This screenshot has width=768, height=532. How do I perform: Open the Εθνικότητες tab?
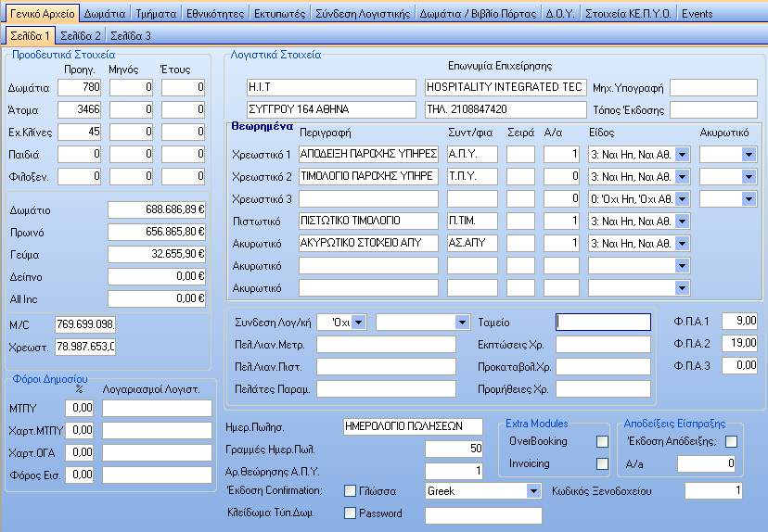[x=215, y=14]
